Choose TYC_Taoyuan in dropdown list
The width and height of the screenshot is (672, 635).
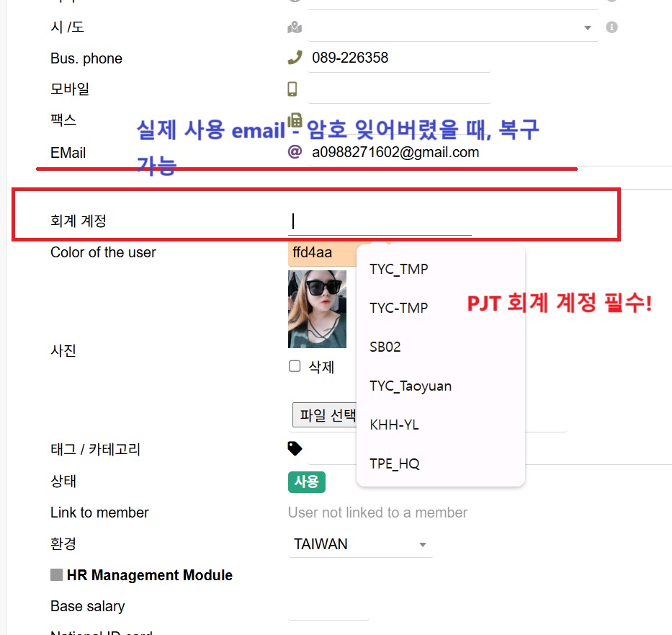(410, 386)
